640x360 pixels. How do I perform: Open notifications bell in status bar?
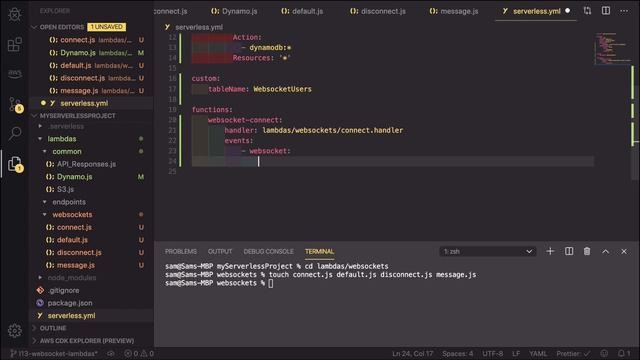click(624, 353)
